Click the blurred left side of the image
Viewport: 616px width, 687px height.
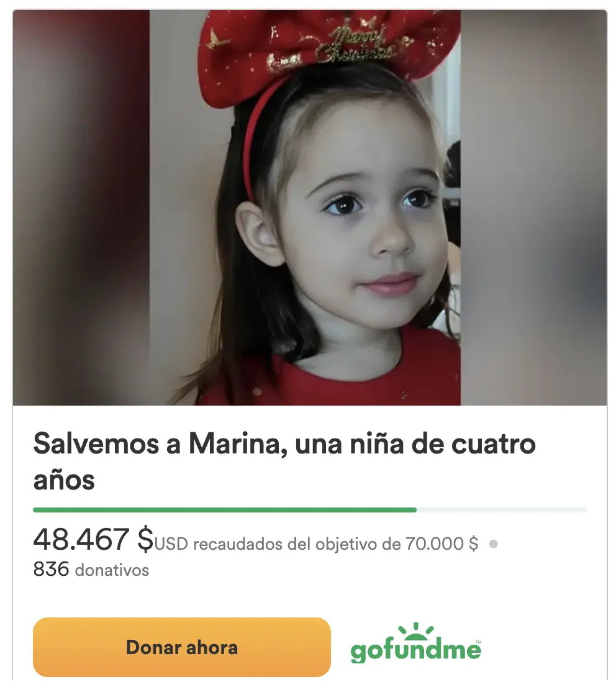point(81,207)
